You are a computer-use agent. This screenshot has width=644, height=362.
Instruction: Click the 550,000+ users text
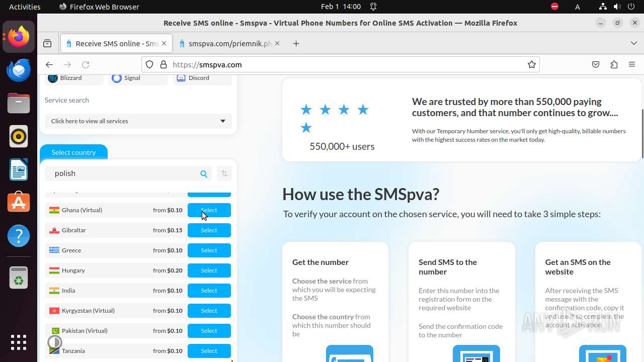point(342,146)
